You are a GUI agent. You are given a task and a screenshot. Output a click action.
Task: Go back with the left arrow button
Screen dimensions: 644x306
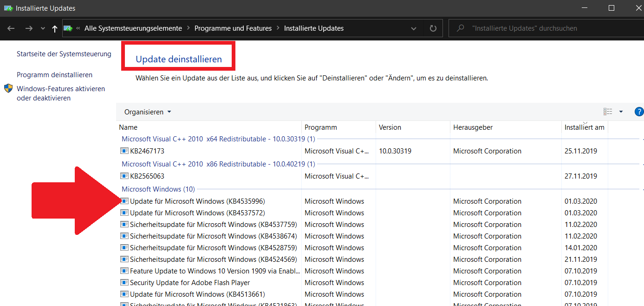coord(11,28)
